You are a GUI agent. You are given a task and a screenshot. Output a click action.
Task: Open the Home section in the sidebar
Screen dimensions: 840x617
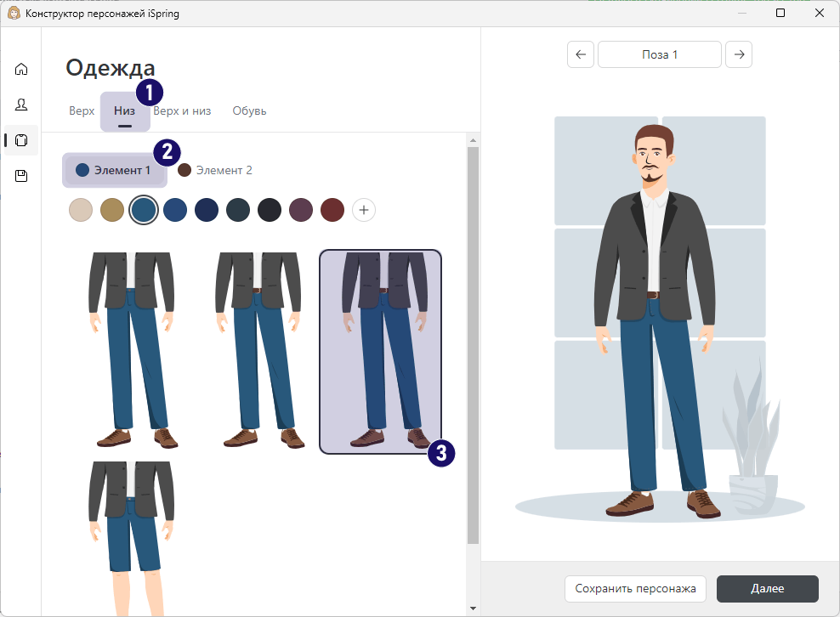(x=20, y=69)
